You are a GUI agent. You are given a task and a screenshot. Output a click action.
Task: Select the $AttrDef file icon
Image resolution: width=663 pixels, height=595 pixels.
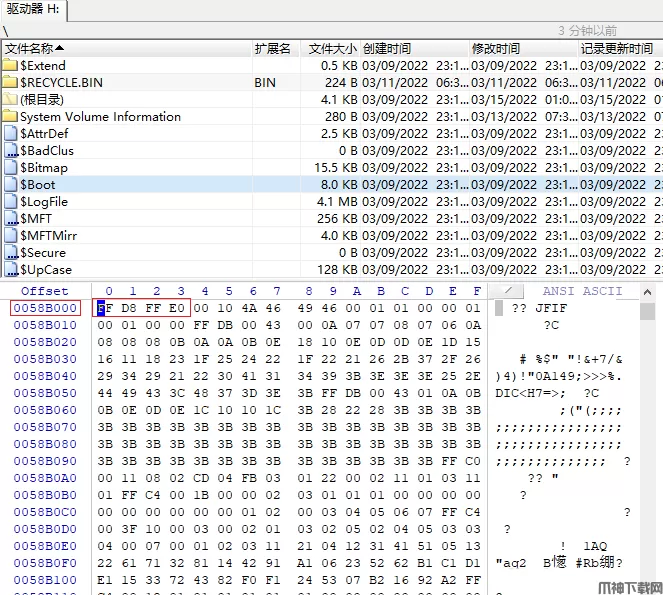click(10, 133)
